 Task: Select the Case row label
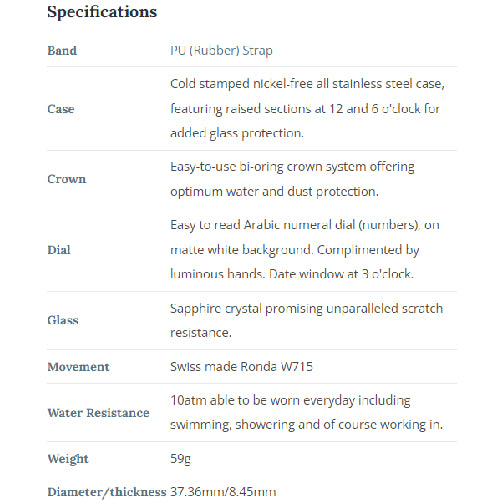(61, 109)
